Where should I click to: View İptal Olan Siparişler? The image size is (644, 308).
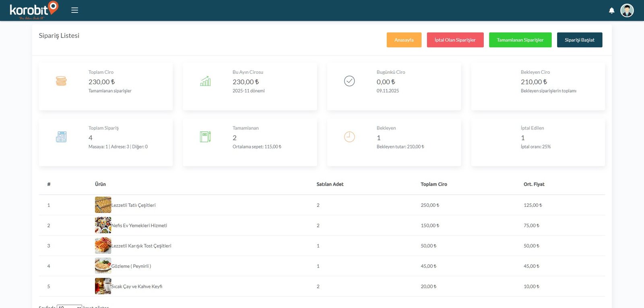pos(455,40)
